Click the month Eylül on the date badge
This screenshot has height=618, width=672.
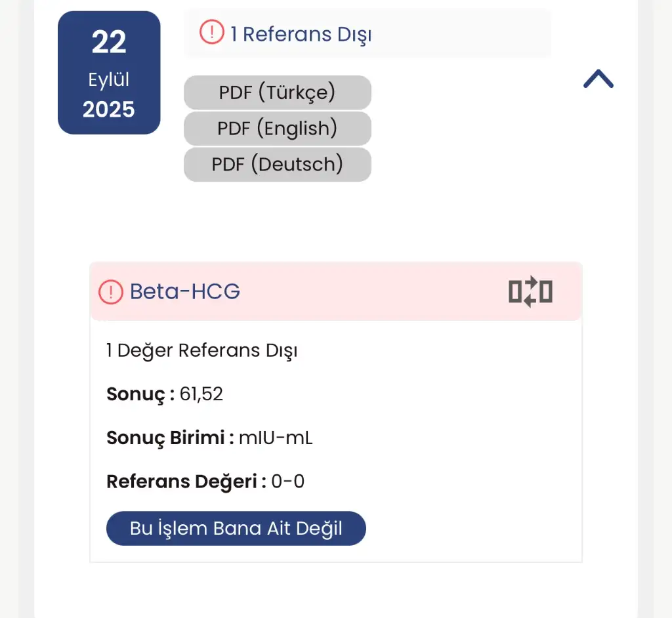click(109, 80)
